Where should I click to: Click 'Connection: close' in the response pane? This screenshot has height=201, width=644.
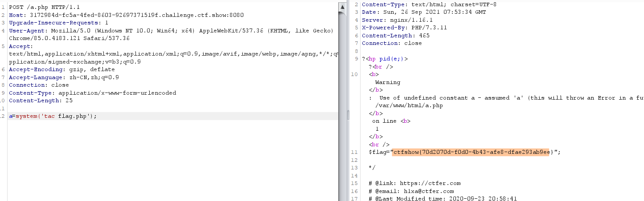(x=392, y=43)
